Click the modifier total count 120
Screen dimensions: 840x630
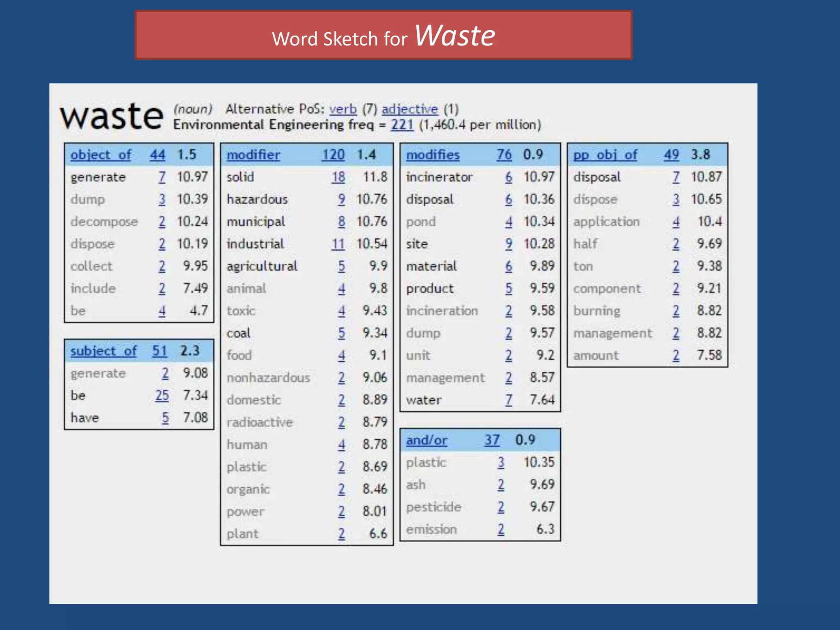[x=333, y=155]
